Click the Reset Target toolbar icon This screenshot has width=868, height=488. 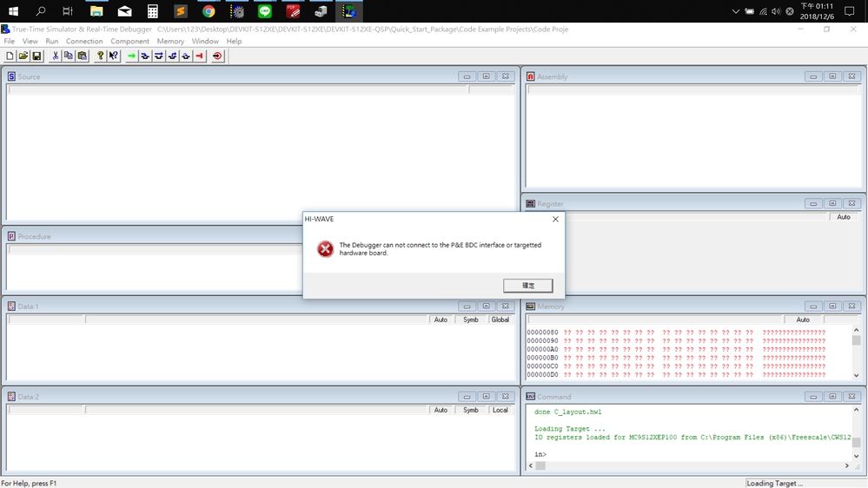point(217,56)
